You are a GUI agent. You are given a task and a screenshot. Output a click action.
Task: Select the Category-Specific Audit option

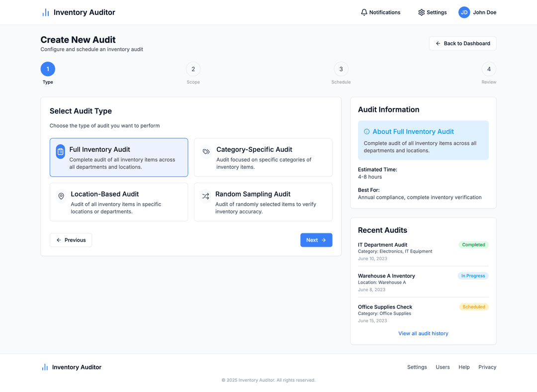point(263,157)
